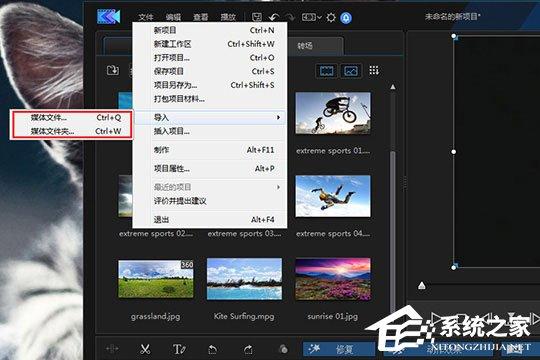540x360 pixels.
Task: Select 媒体文件夹... in import submenu
Action: coord(71,131)
